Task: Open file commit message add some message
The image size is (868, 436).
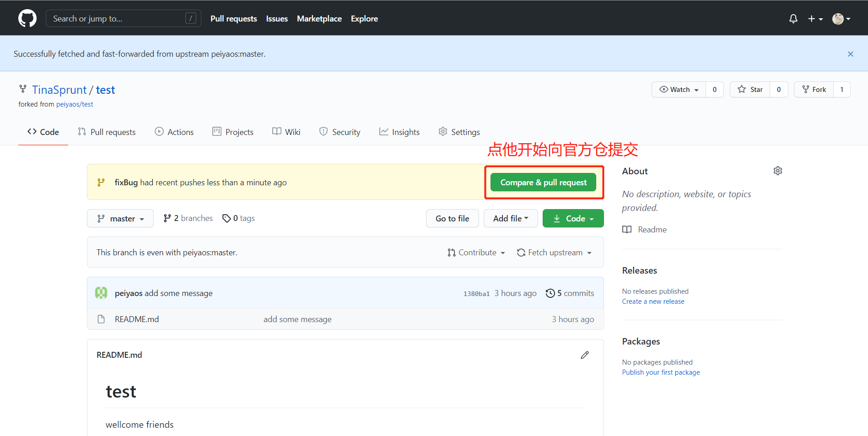Action: [x=297, y=319]
